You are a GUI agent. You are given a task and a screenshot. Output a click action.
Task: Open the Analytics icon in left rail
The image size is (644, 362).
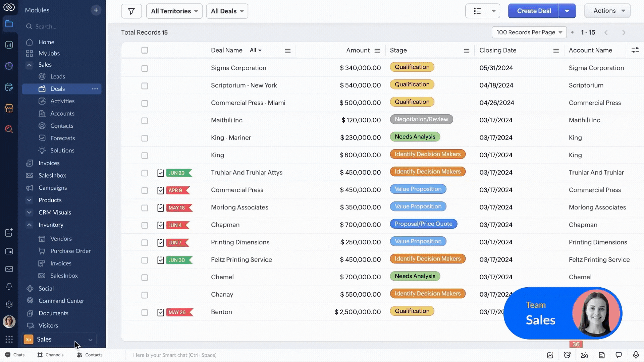pos(9,45)
